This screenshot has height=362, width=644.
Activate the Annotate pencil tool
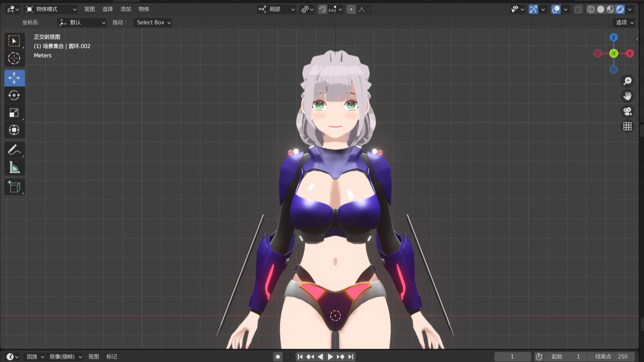click(15, 150)
